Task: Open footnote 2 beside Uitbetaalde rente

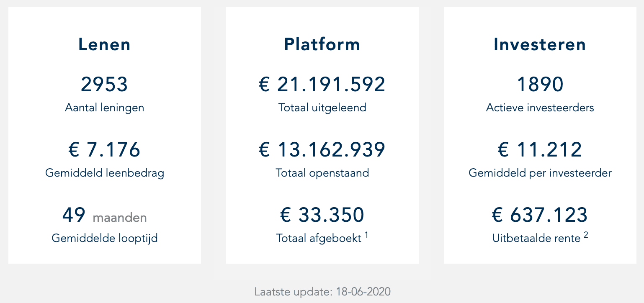Action: click(586, 235)
